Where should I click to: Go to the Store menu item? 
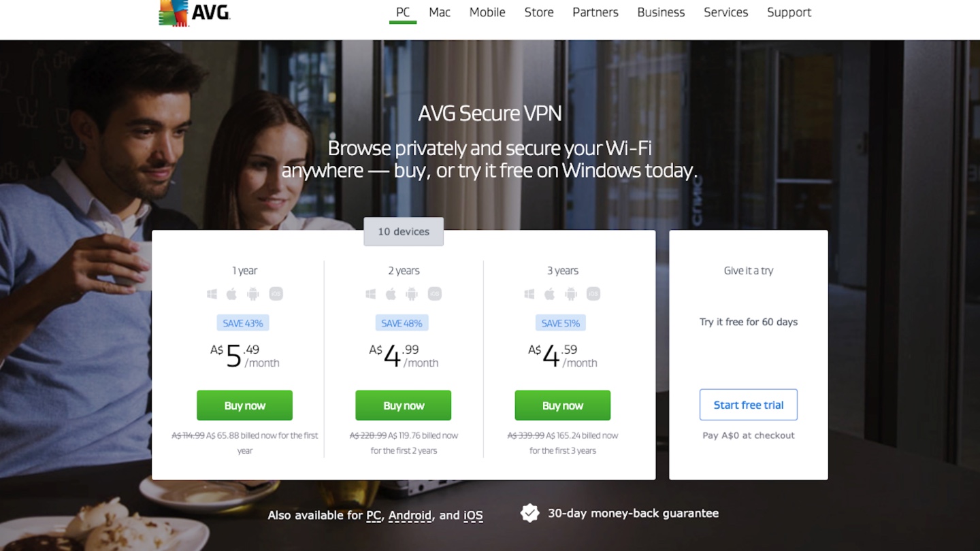pos(539,12)
